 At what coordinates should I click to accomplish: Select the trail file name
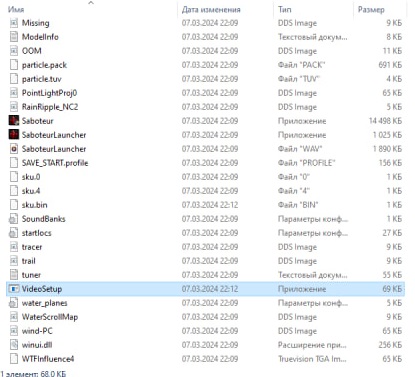click(x=29, y=261)
